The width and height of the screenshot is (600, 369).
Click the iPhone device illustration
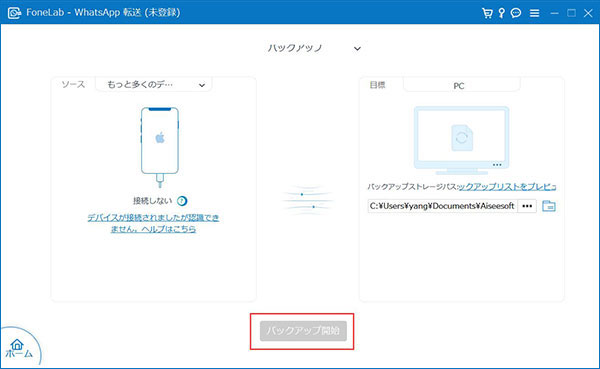(x=160, y=147)
